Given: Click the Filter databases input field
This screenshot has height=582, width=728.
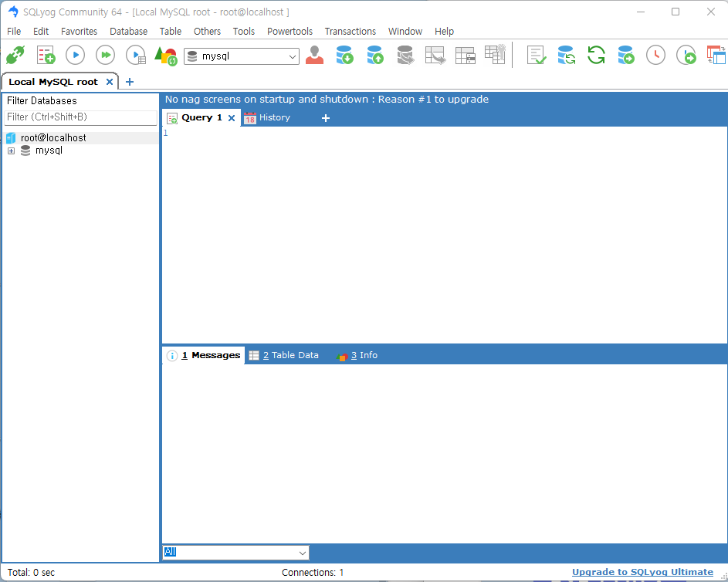Looking at the screenshot, I should [x=80, y=117].
